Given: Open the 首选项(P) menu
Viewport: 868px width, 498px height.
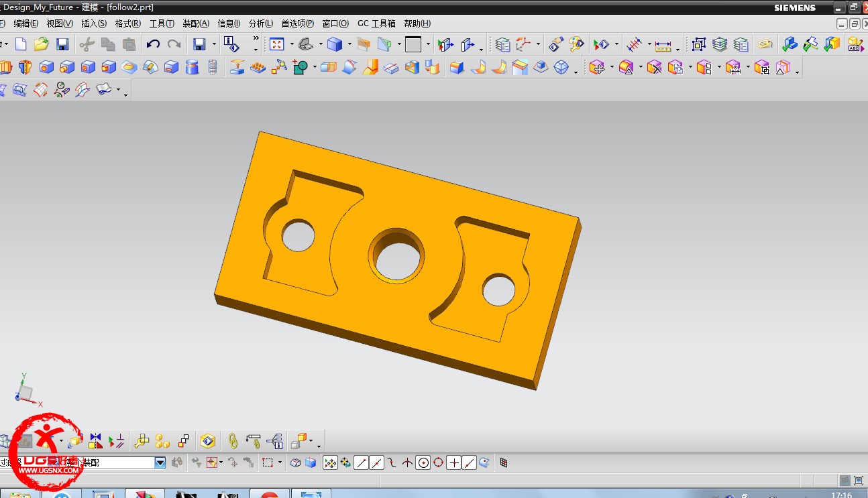Looking at the screenshot, I should (297, 23).
